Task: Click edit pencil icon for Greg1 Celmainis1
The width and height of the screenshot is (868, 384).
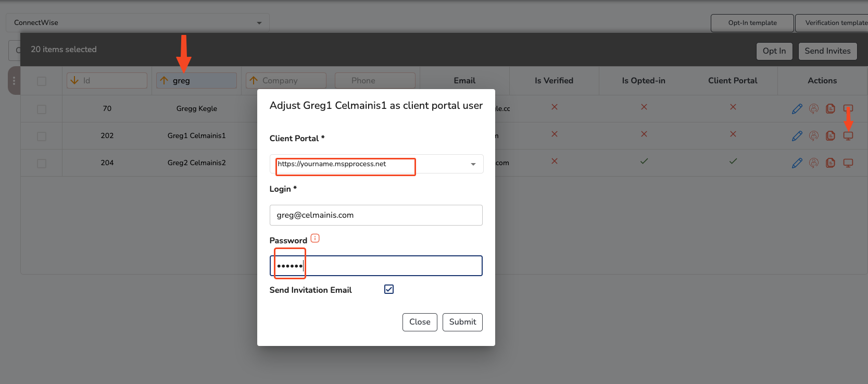Action: pyautogui.click(x=797, y=135)
